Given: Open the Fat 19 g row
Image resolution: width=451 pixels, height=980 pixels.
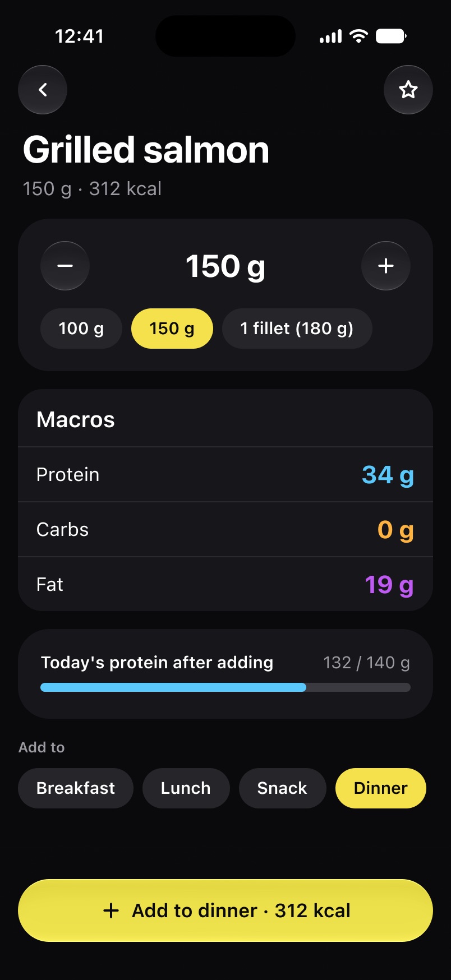Looking at the screenshot, I should click(225, 585).
